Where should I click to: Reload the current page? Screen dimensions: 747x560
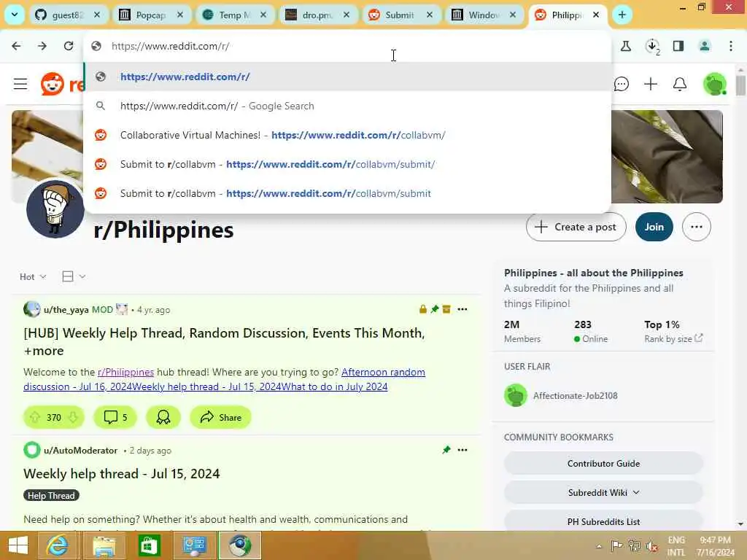[x=69, y=46]
